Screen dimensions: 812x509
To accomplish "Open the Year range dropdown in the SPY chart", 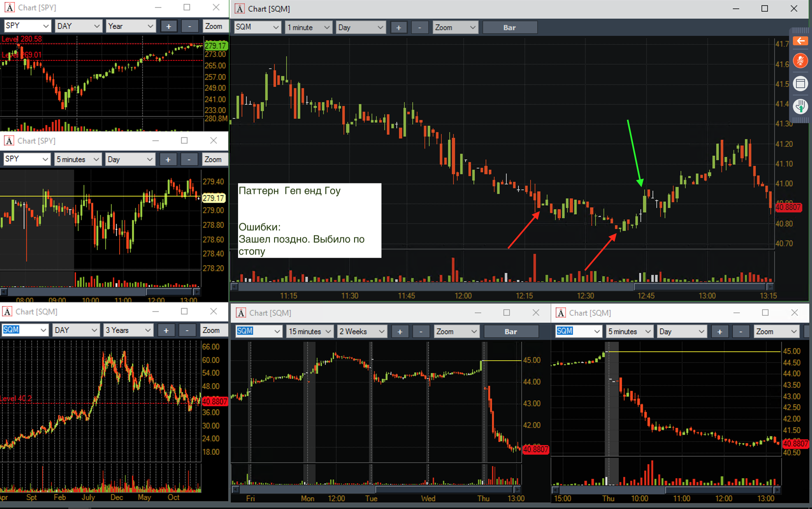I will [131, 26].
